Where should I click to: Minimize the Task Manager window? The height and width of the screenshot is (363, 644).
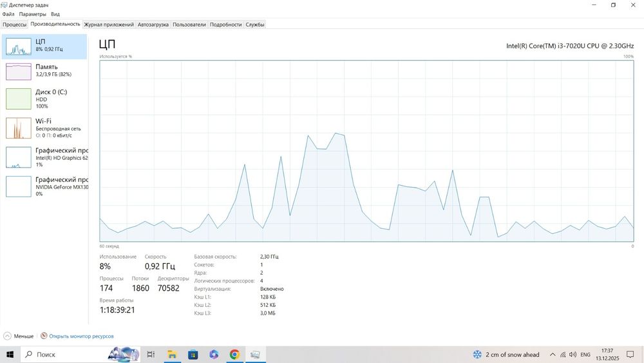click(594, 5)
